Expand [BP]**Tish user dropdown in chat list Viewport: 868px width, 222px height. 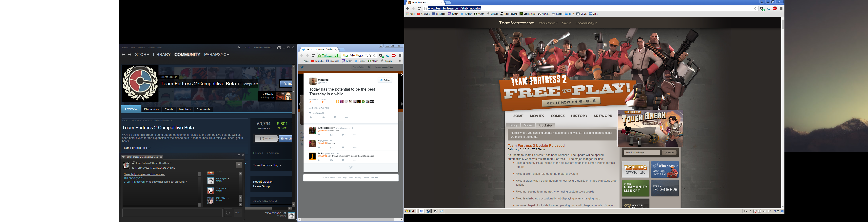tap(228, 198)
